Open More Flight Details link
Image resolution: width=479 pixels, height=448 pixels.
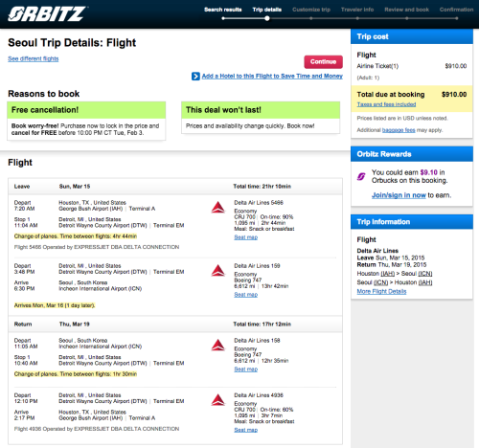pyautogui.click(x=381, y=291)
